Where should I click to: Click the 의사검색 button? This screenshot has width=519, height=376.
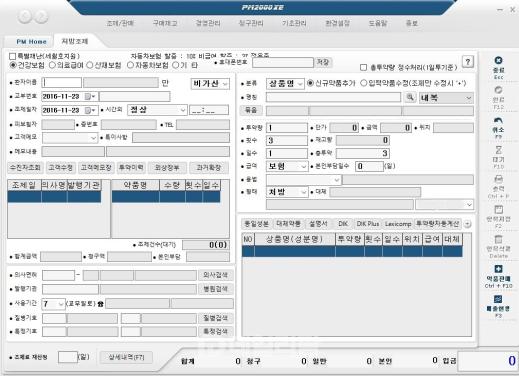[215, 275]
